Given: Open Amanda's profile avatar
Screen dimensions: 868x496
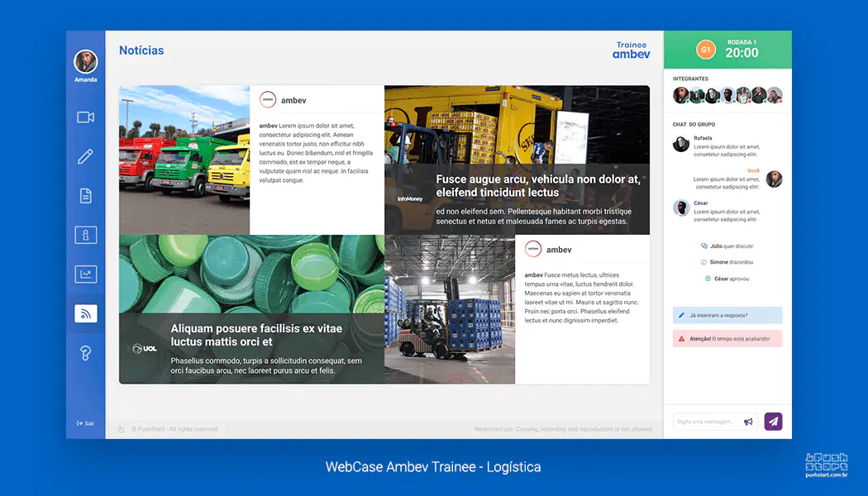Looking at the screenshot, I should pyautogui.click(x=86, y=61).
